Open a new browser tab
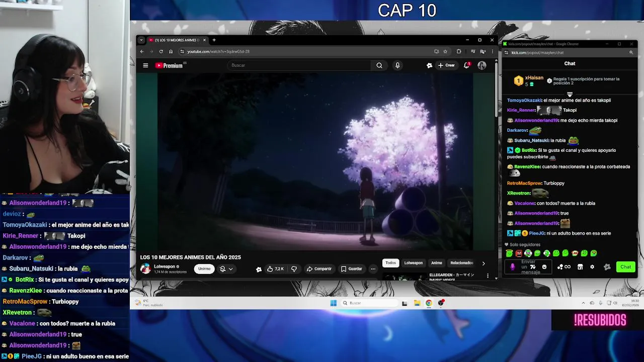The image size is (644, 362). [x=214, y=40]
